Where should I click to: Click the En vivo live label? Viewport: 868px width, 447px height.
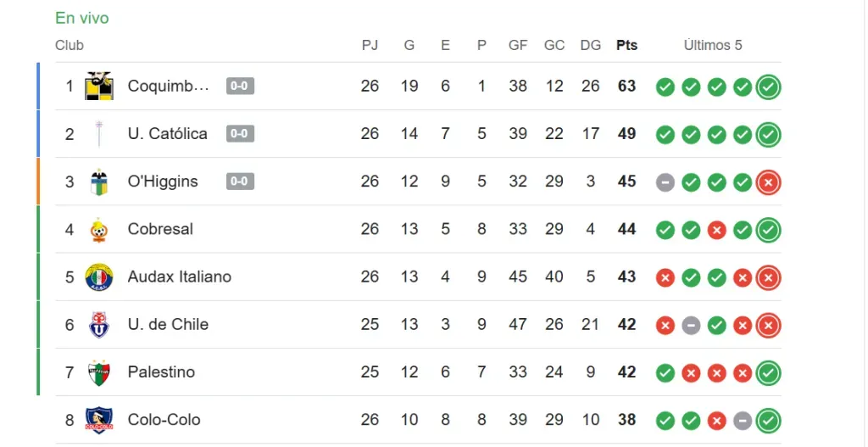(82, 18)
